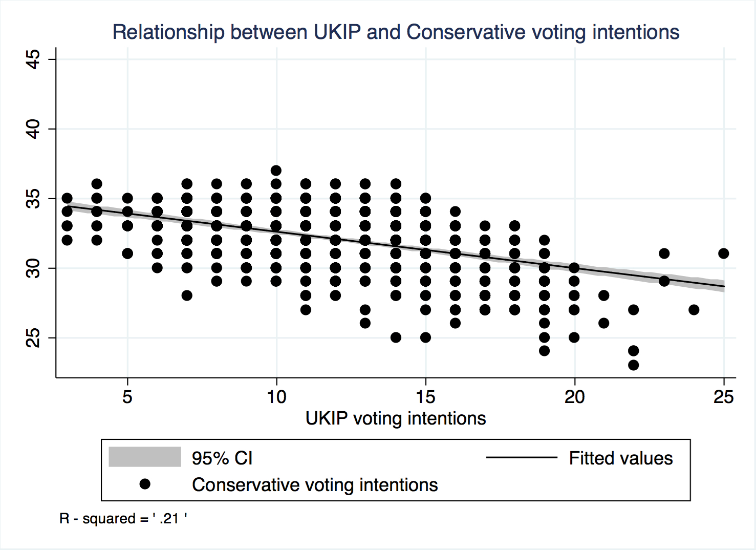
Task: Click the gray 95% CI legend swatch
Action: [145, 457]
